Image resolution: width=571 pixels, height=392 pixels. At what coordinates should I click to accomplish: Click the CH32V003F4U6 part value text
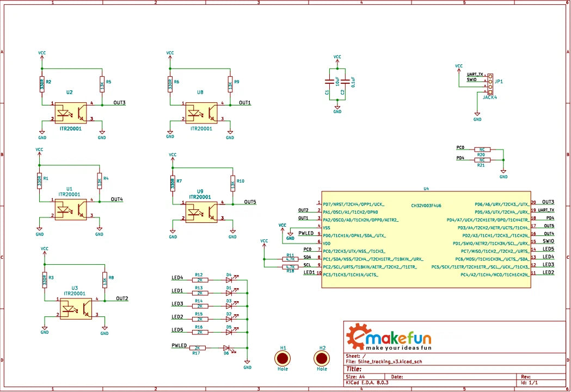(426, 206)
